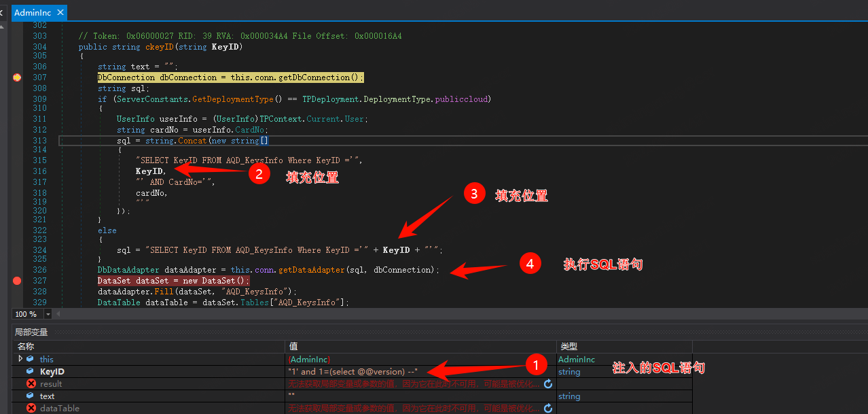Refresh the dataTable variable value
This screenshot has width=868, height=414.
click(x=548, y=409)
